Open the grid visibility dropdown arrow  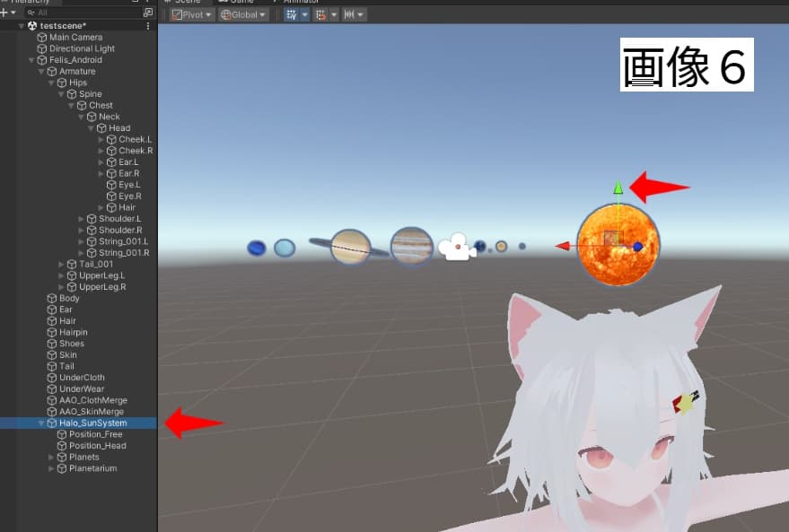coord(304,14)
